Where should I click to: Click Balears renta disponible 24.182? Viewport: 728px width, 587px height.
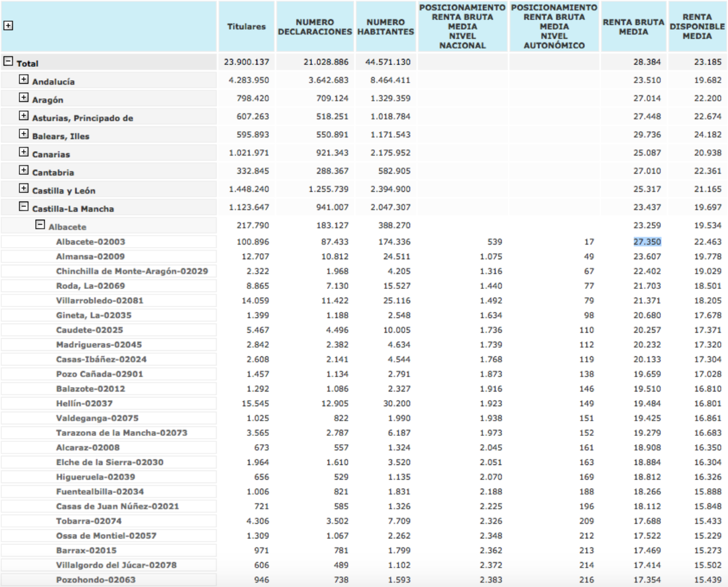point(708,135)
